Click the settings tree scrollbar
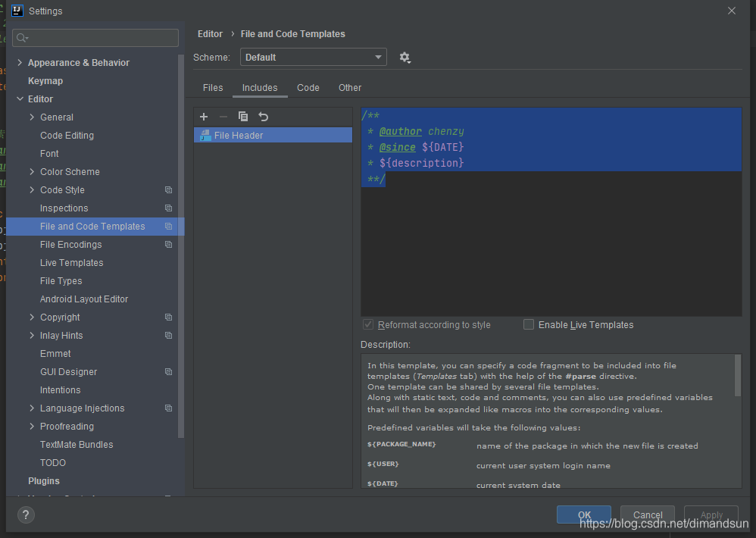Screen dimensions: 756x538 pyautogui.click(x=181, y=246)
